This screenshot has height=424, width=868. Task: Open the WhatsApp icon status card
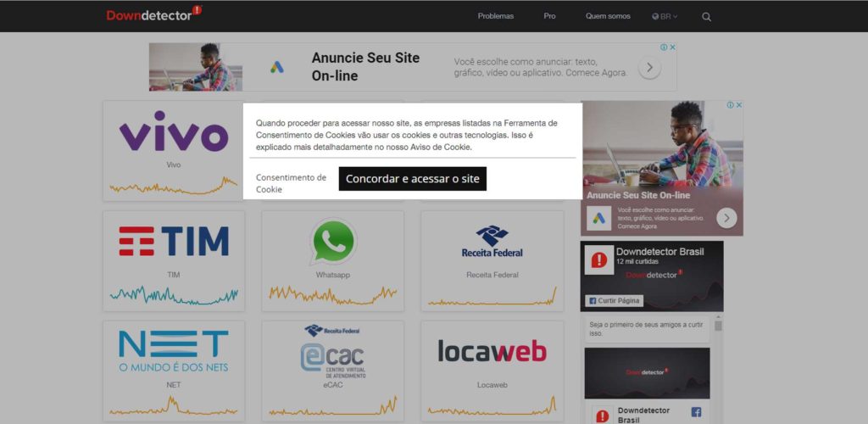click(332, 260)
